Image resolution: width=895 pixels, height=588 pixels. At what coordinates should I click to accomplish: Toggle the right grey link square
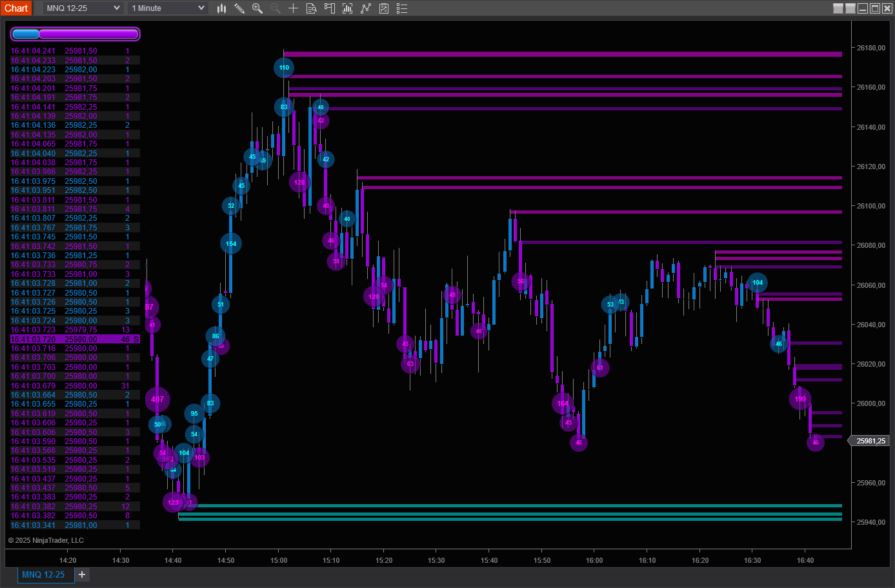[x=850, y=8]
